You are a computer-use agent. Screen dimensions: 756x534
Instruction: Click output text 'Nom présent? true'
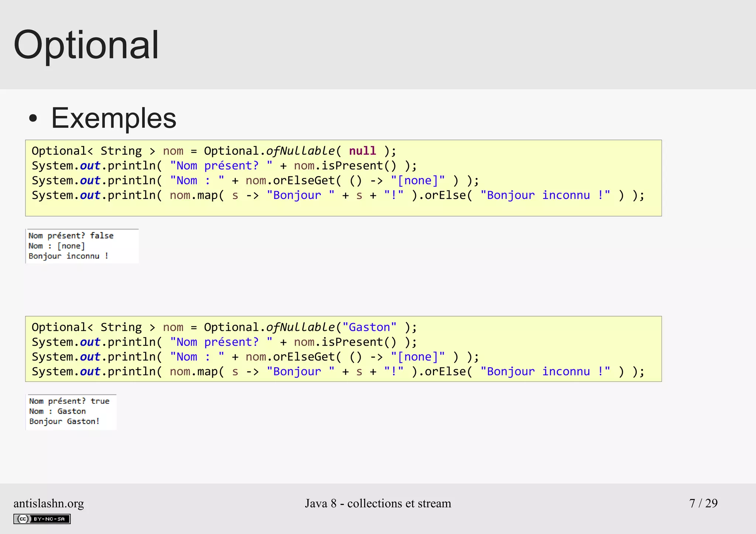pyautogui.click(x=69, y=401)
